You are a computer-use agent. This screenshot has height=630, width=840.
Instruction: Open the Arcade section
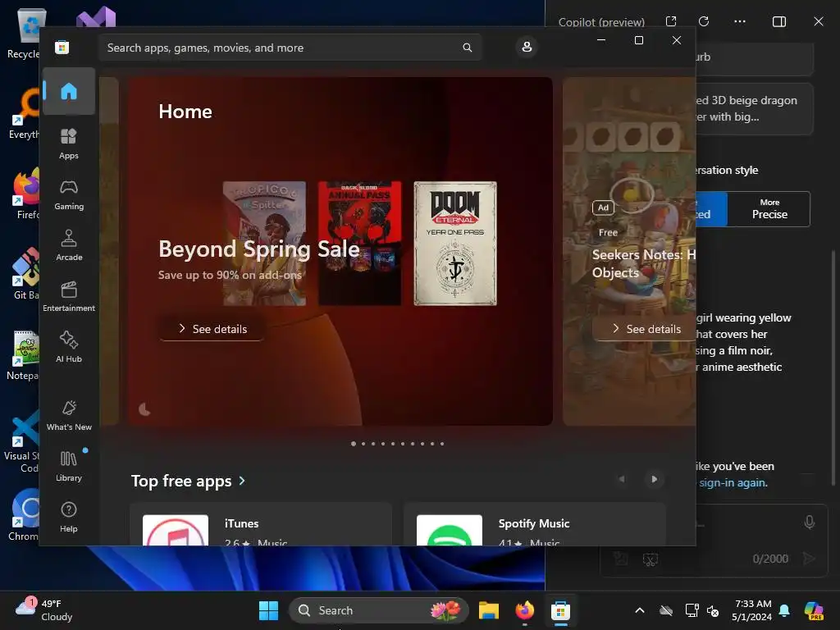pos(69,245)
